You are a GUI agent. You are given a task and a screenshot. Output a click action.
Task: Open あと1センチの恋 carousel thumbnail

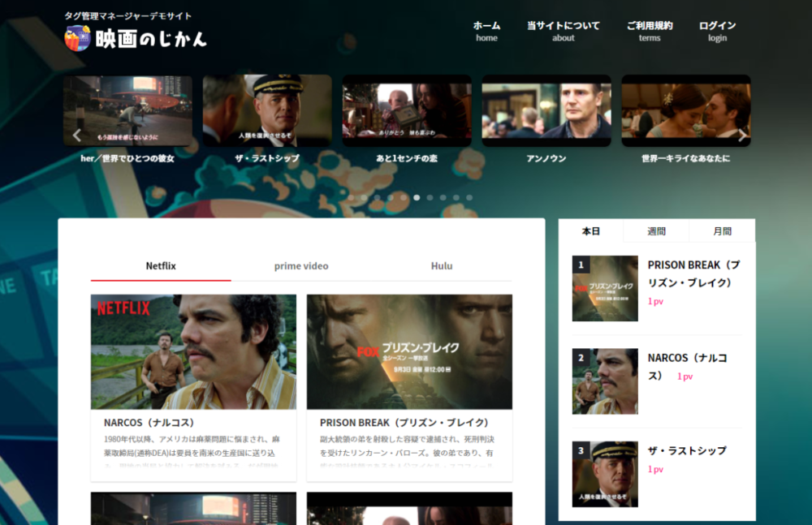point(407,110)
